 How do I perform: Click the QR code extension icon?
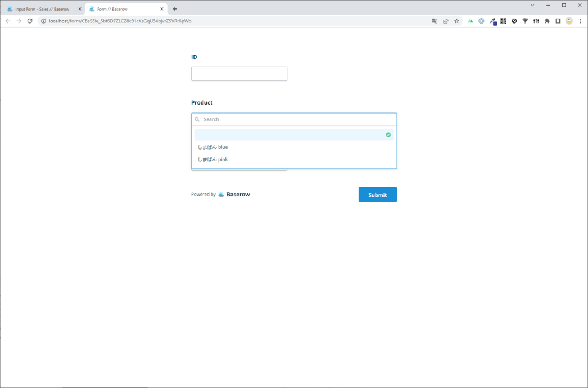503,21
